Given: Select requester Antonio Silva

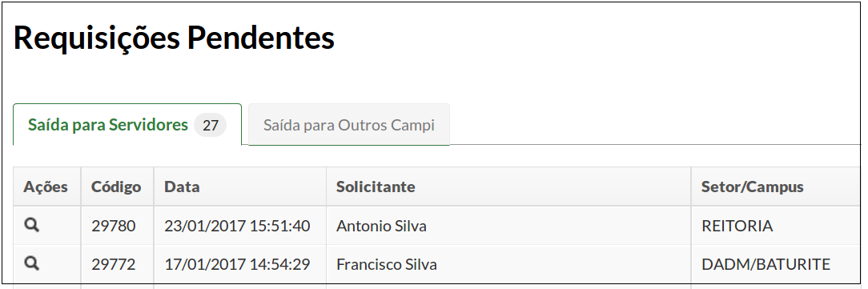Looking at the screenshot, I should (x=381, y=226).
